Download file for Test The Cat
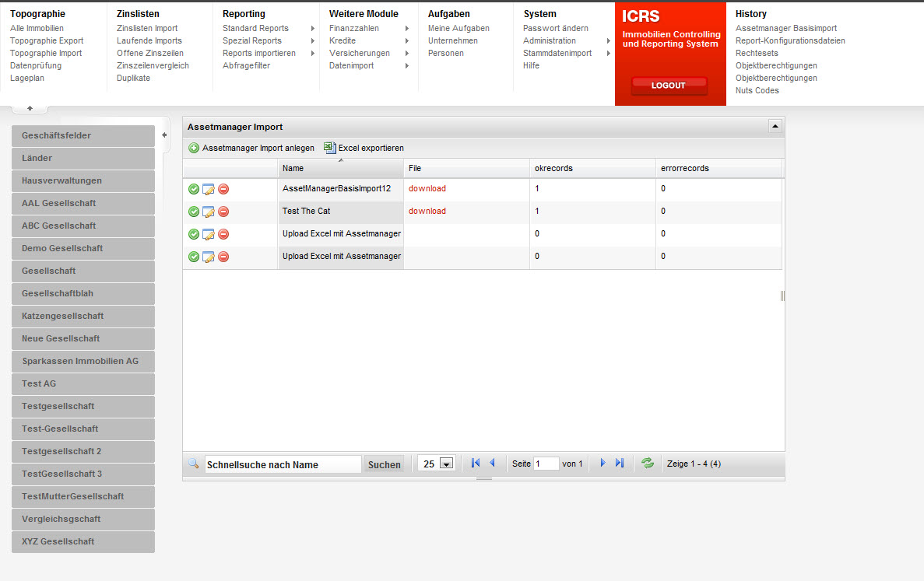 coord(427,211)
